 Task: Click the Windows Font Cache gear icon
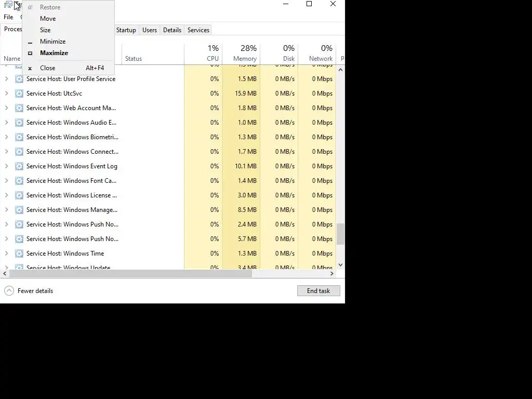coord(19,181)
